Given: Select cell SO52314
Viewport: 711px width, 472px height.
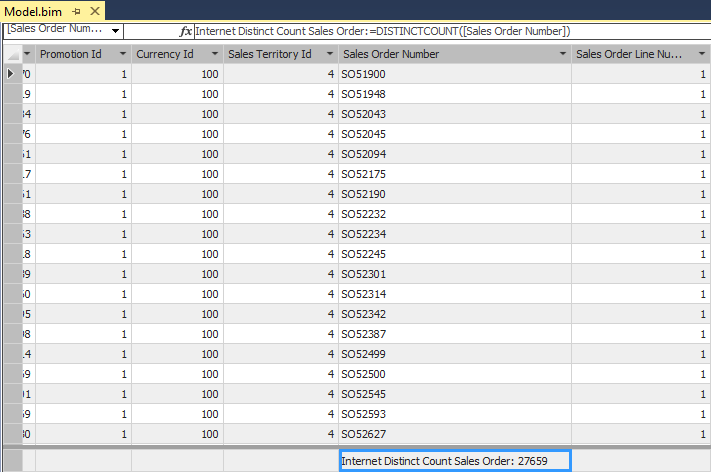Looking at the screenshot, I should (455, 294).
